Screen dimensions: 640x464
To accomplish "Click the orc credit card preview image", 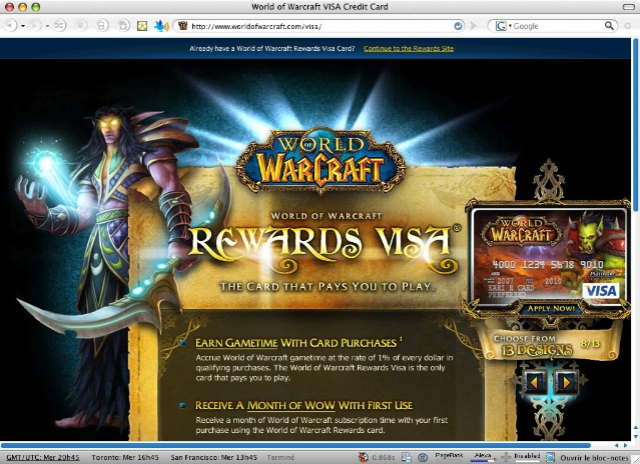I will click(x=547, y=257).
